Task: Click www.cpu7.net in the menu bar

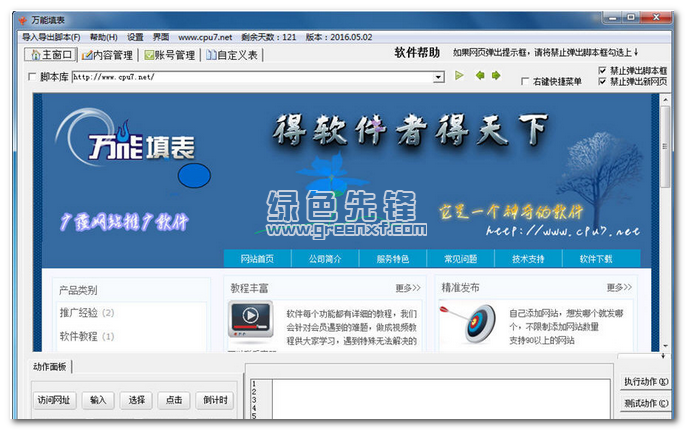Action: click(x=205, y=37)
